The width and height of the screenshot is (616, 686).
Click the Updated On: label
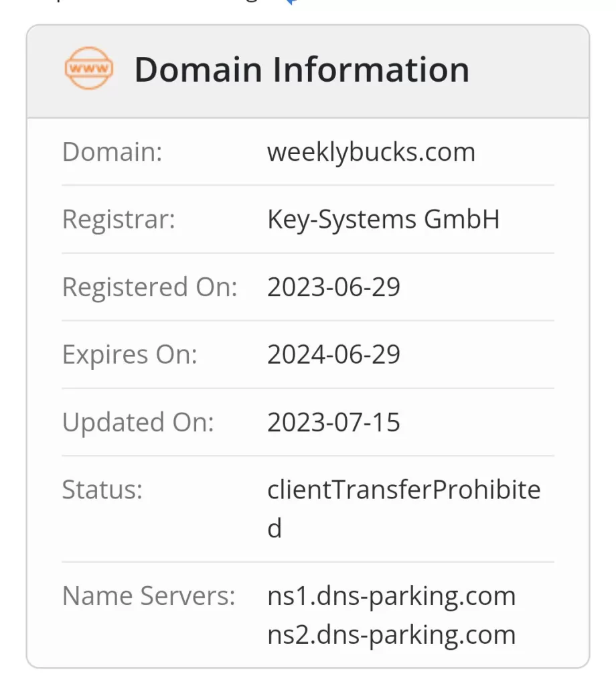137,422
